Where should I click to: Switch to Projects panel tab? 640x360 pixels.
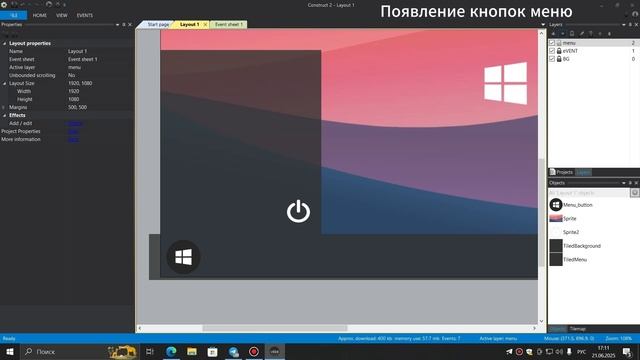pyautogui.click(x=562, y=172)
